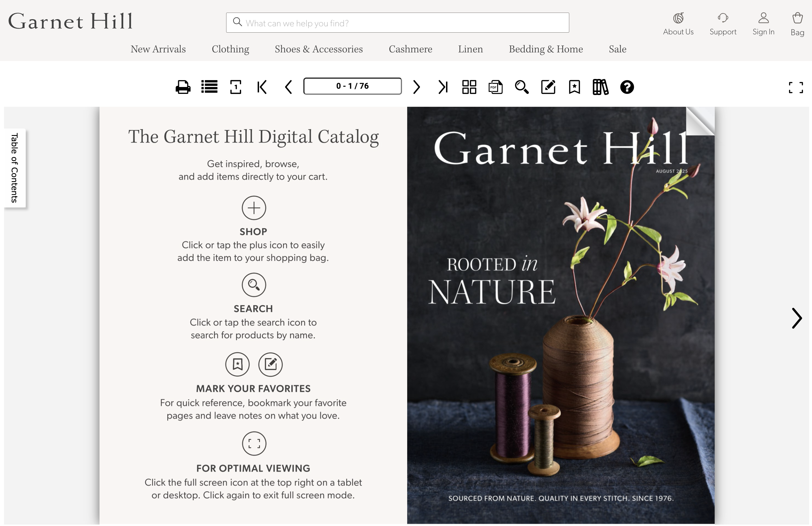Open Bedding & Home menu
This screenshot has height=526, width=812.
(x=546, y=49)
